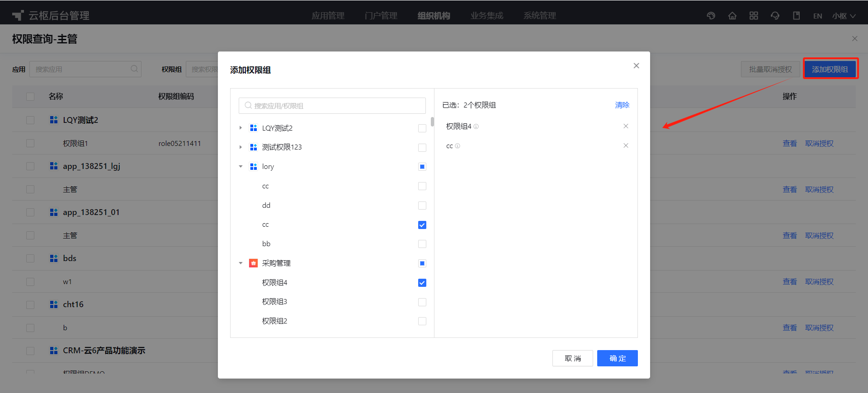Collapse the lory tree node
868x393 pixels.
pyautogui.click(x=241, y=166)
